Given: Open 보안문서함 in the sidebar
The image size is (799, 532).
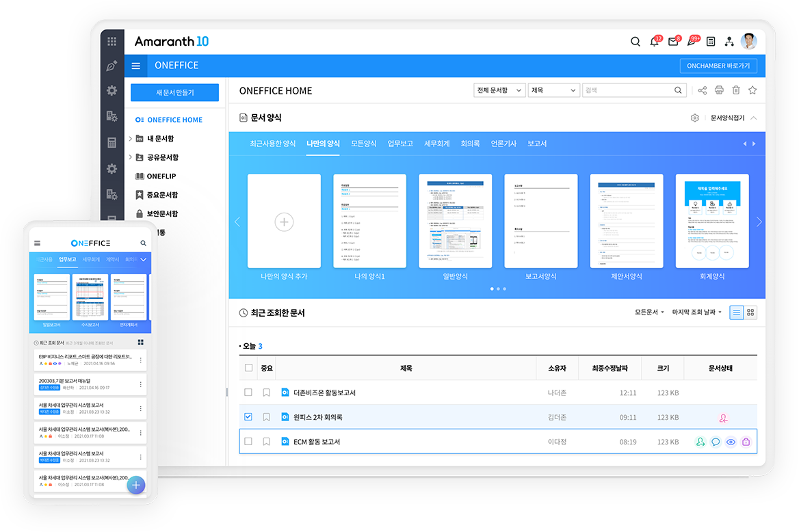Looking at the screenshot, I should click(x=157, y=213).
